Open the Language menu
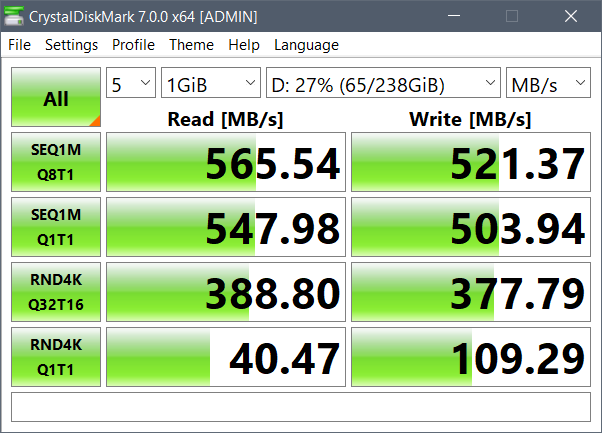This screenshot has height=433, width=602. [x=306, y=45]
